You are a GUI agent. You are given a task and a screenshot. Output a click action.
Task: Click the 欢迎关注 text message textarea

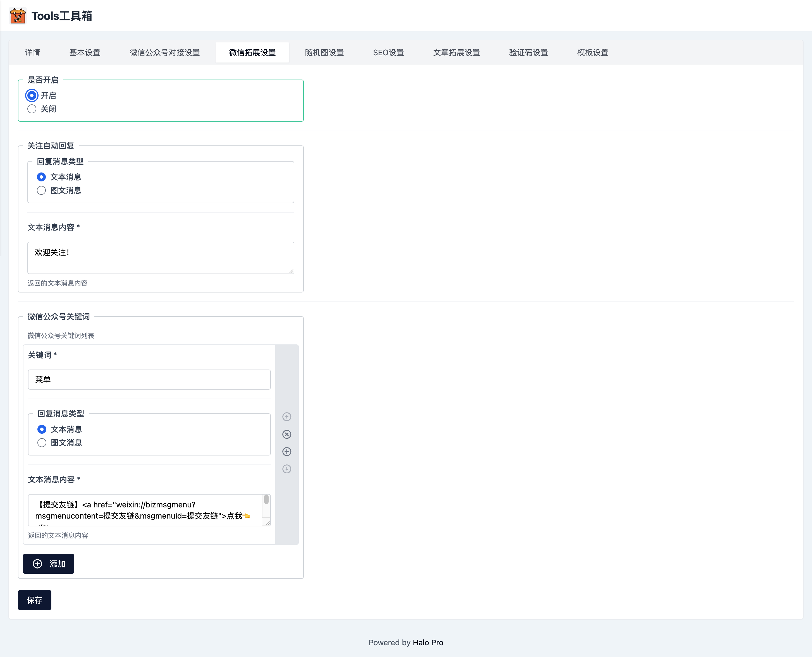(x=161, y=257)
